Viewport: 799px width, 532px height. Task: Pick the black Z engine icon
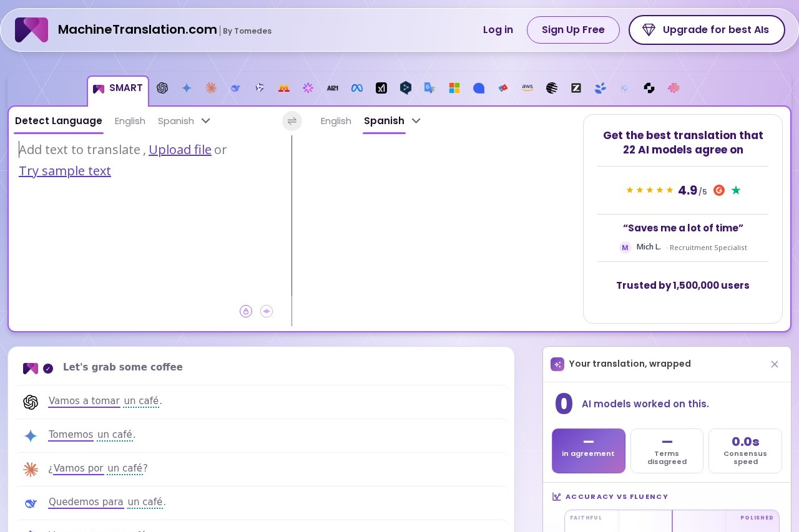pos(576,88)
